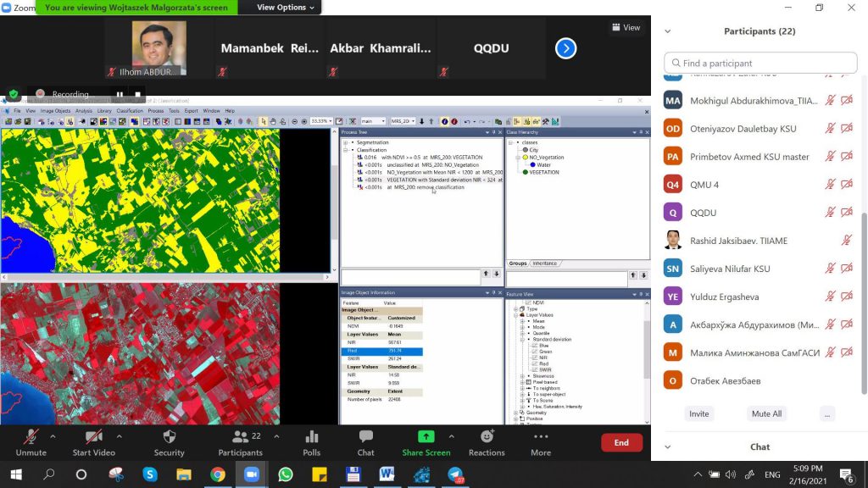868x488 pixels.
Task: Open the Process menu in eCognition
Action: [x=156, y=111]
